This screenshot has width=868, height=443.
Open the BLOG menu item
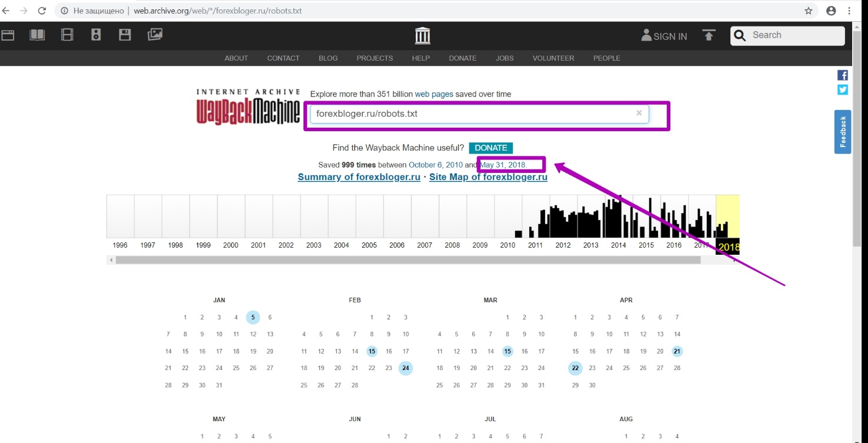click(328, 58)
